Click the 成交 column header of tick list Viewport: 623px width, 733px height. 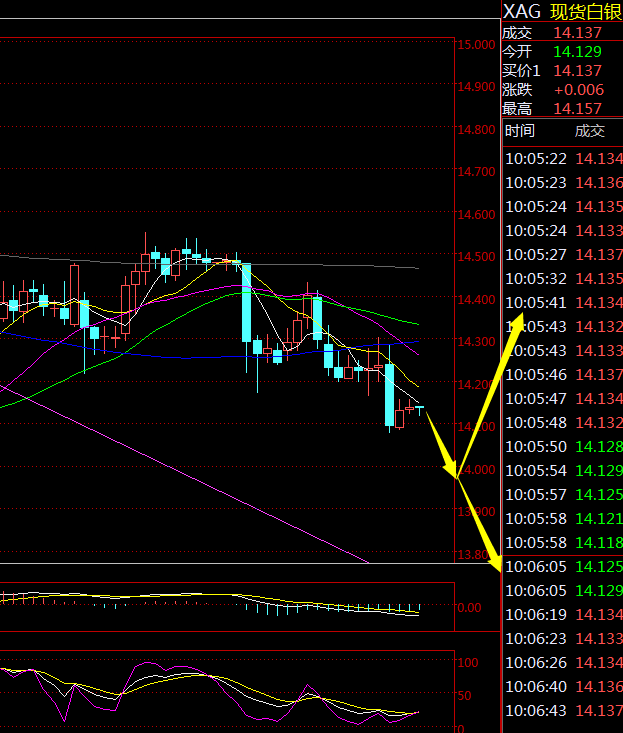589,131
